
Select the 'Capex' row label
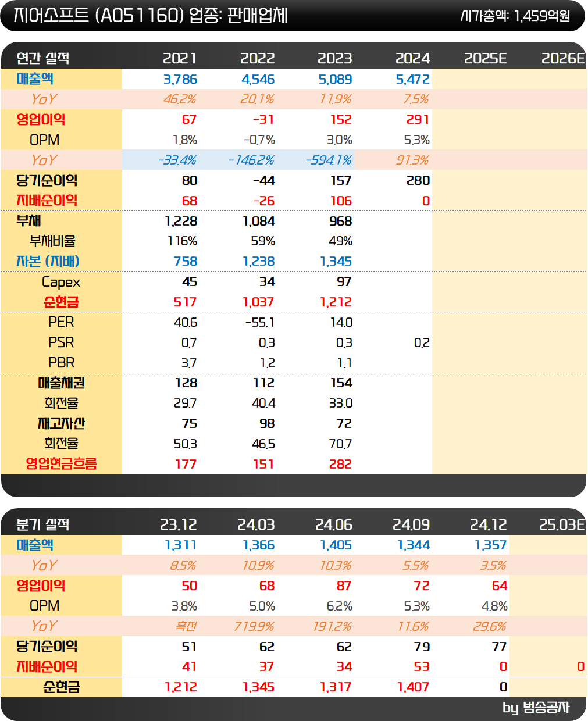point(61,283)
